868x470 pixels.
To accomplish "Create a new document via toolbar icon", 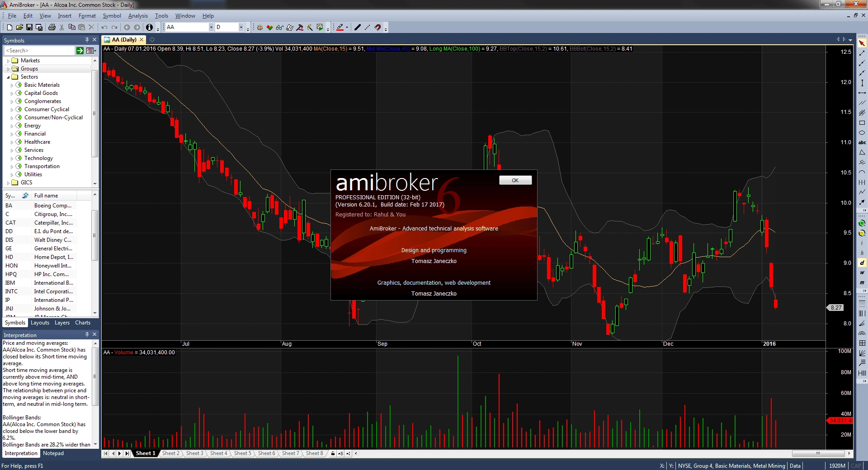I will click(x=9, y=28).
